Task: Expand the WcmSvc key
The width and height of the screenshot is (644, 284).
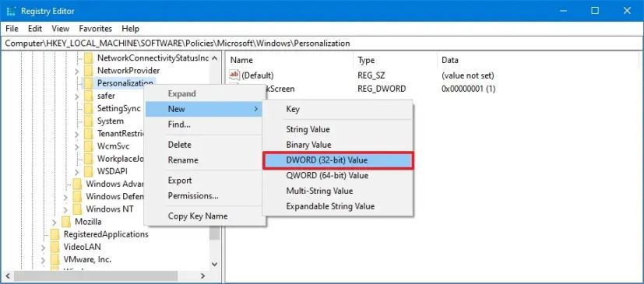Action: 77,146
